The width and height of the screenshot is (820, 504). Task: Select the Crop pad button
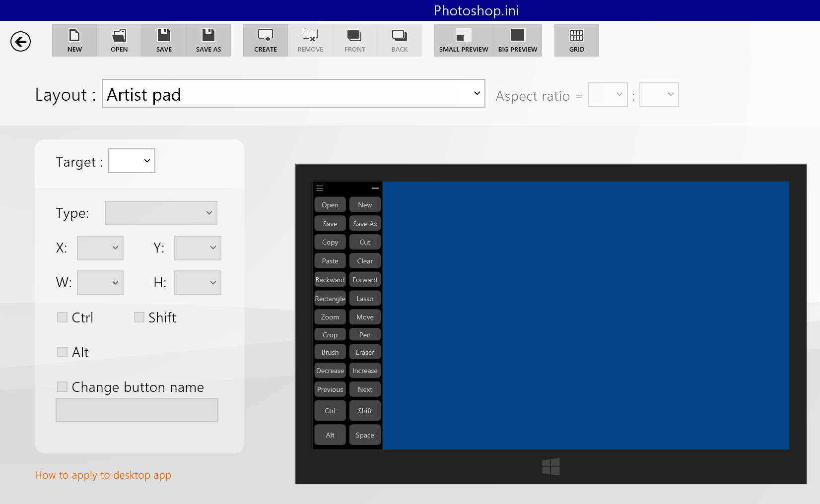[x=330, y=335]
